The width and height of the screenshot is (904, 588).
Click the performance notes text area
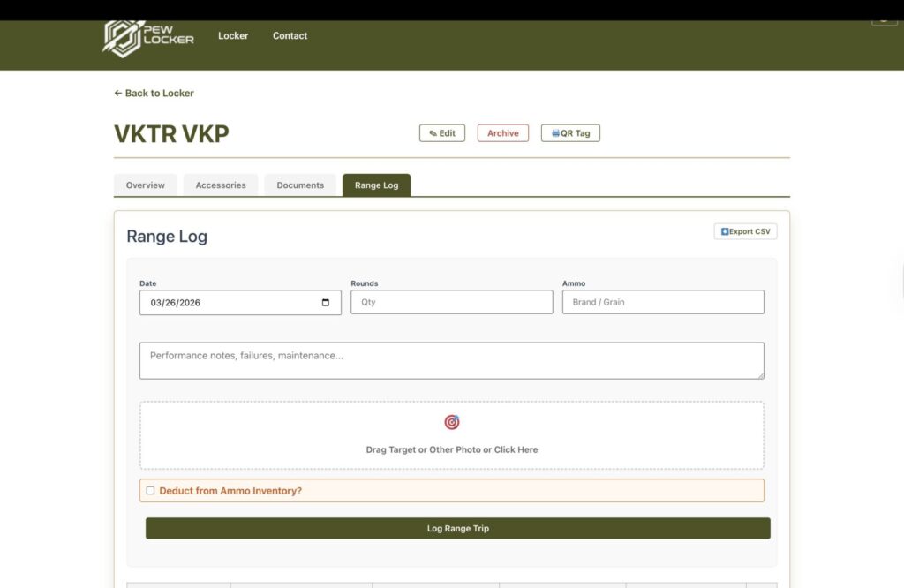(x=452, y=361)
